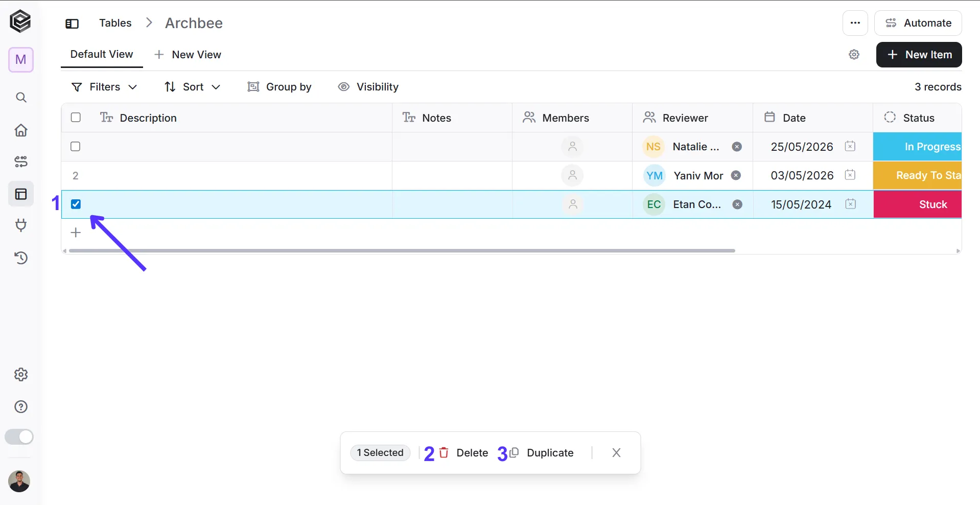Expand the Sort dropdown

click(x=192, y=87)
